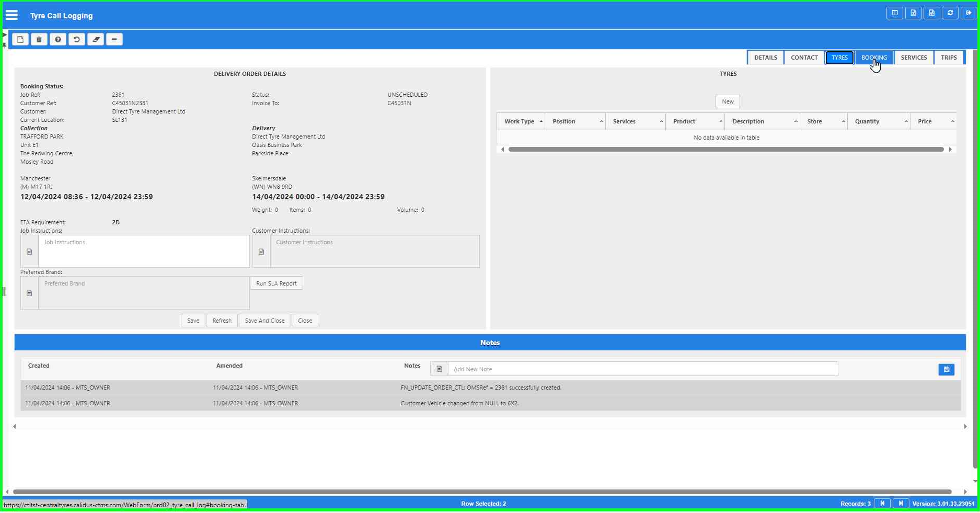Click 'No data available in table' row

[x=727, y=138]
